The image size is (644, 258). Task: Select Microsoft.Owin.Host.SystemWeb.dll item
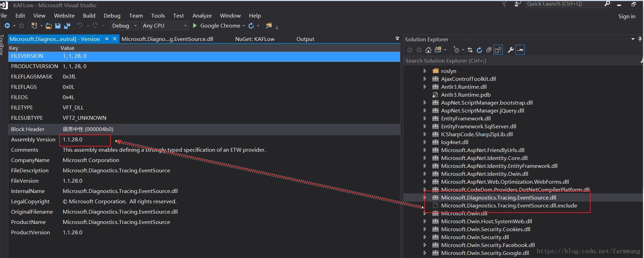point(486,221)
